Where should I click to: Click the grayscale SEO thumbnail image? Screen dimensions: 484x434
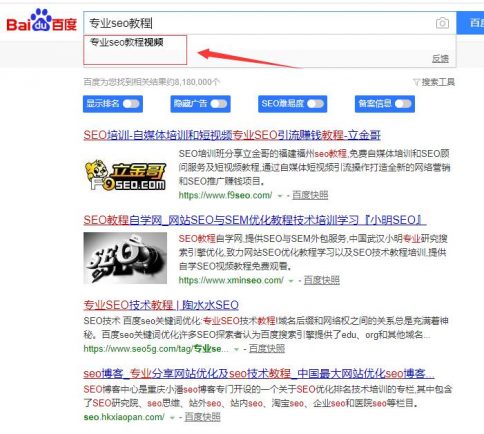click(125, 258)
